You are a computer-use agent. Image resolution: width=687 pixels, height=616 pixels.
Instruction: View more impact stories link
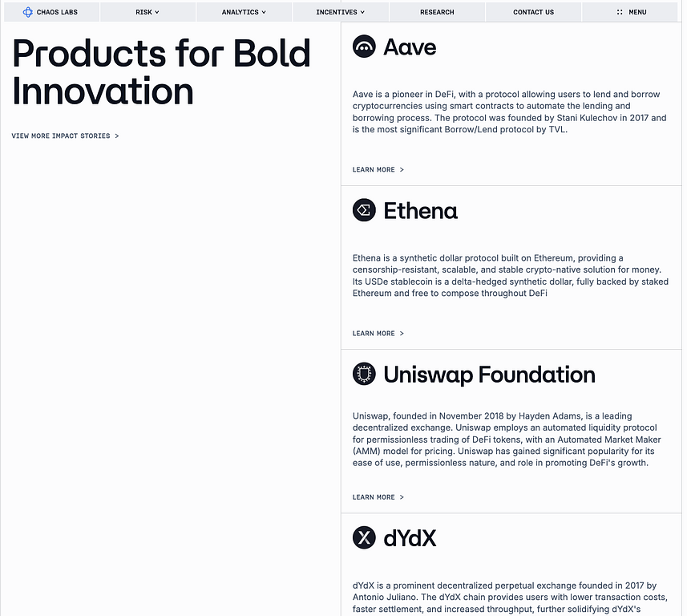point(65,136)
